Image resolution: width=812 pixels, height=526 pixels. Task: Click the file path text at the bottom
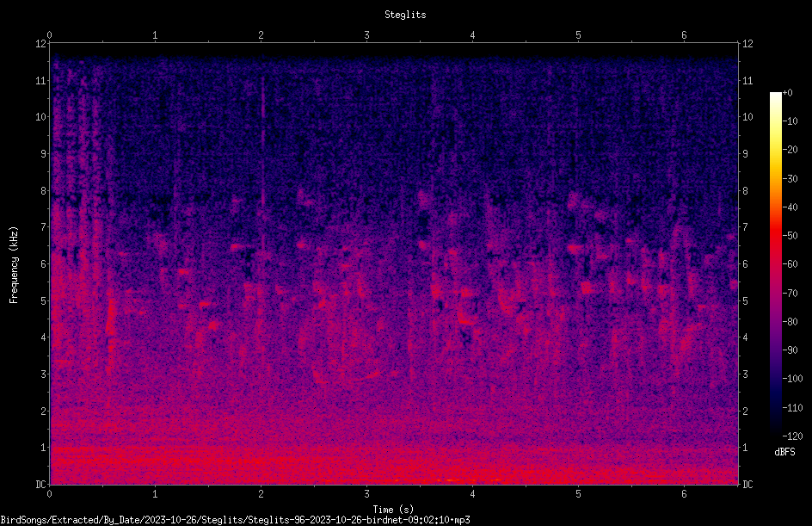235,520
